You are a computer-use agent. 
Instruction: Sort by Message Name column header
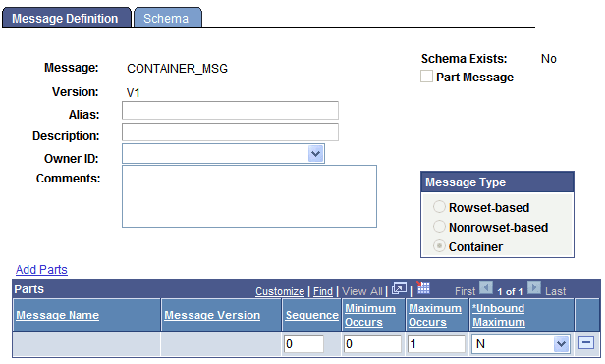coord(58,315)
